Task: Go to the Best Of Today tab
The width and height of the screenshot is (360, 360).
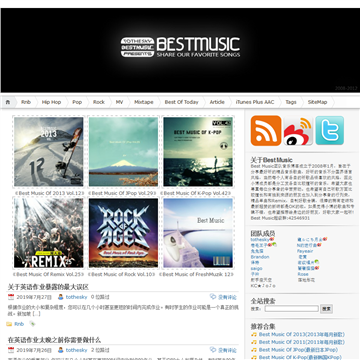Action: tap(181, 102)
